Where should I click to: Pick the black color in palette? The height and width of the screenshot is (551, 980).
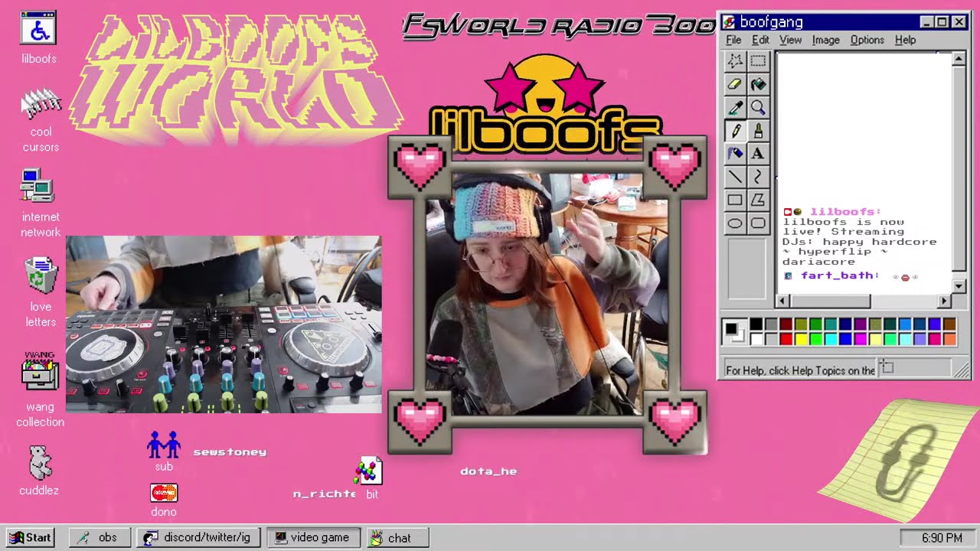(756, 324)
